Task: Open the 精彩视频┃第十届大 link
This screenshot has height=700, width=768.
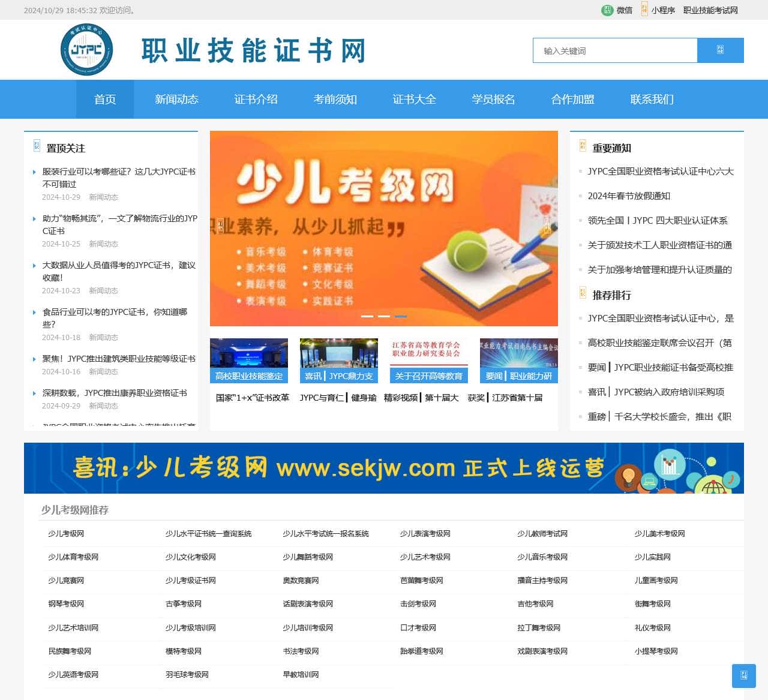Action: tap(421, 398)
